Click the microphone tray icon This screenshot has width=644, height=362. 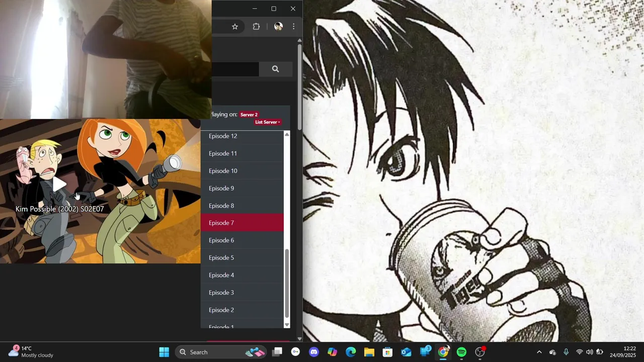[x=566, y=352]
